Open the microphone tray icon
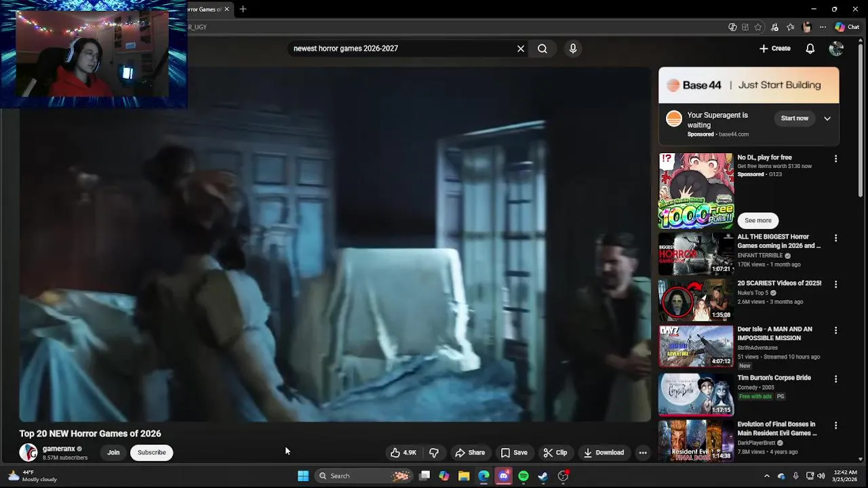 [795, 476]
